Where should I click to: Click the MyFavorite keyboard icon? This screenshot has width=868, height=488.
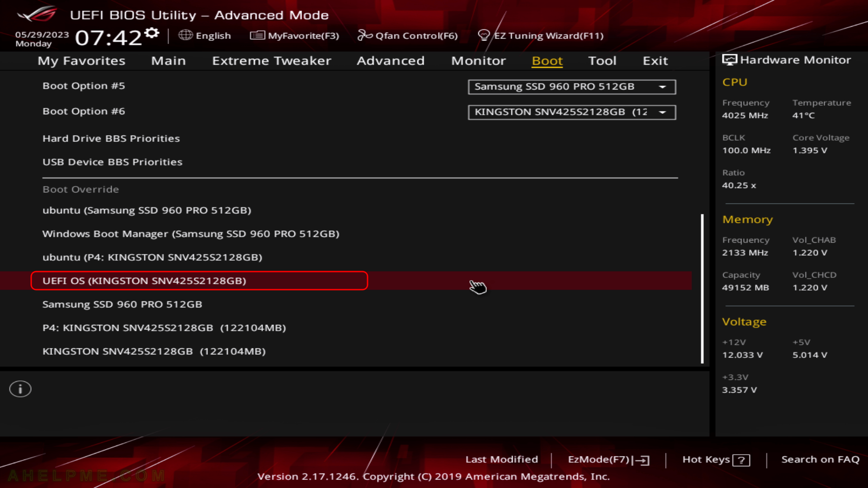coord(257,35)
